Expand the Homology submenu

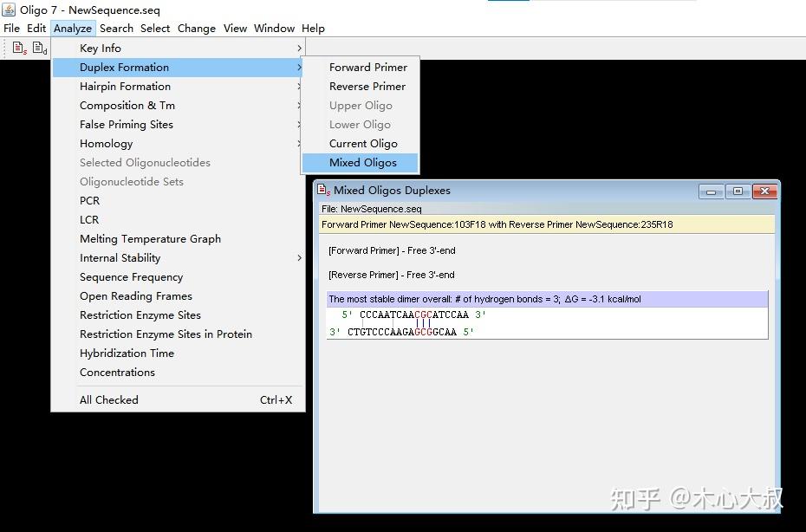tap(178, 144)
